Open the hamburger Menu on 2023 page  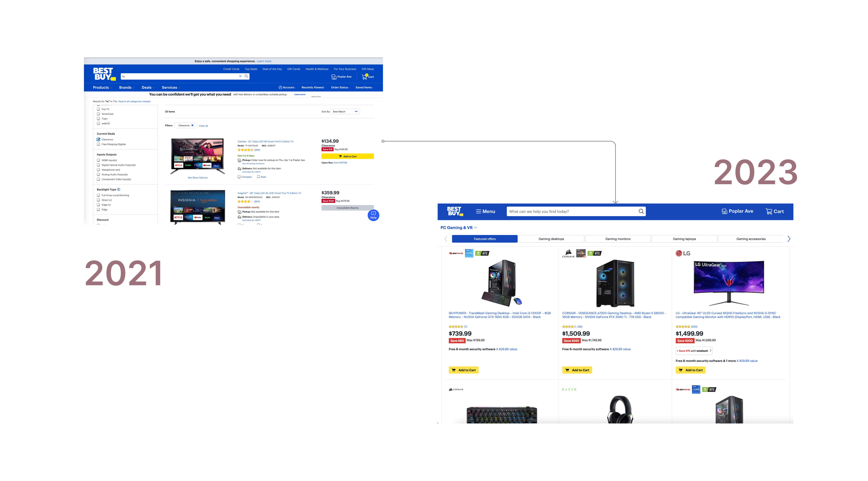pos(485,212)
